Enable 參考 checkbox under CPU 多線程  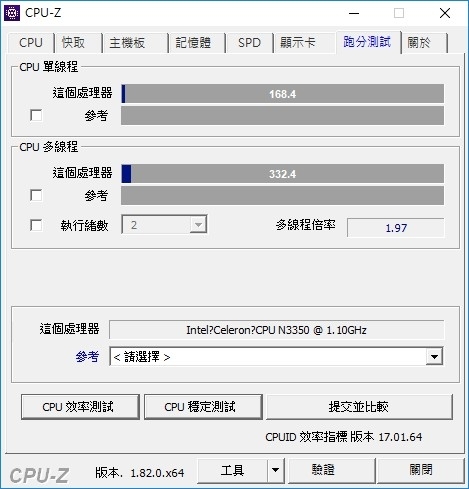[36, 195]
